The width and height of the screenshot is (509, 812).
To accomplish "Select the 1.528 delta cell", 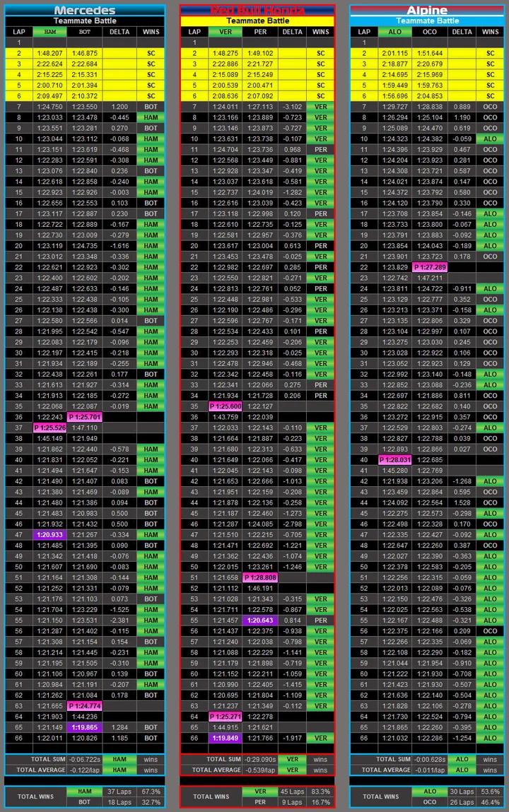I will click(x=462, y=502).
